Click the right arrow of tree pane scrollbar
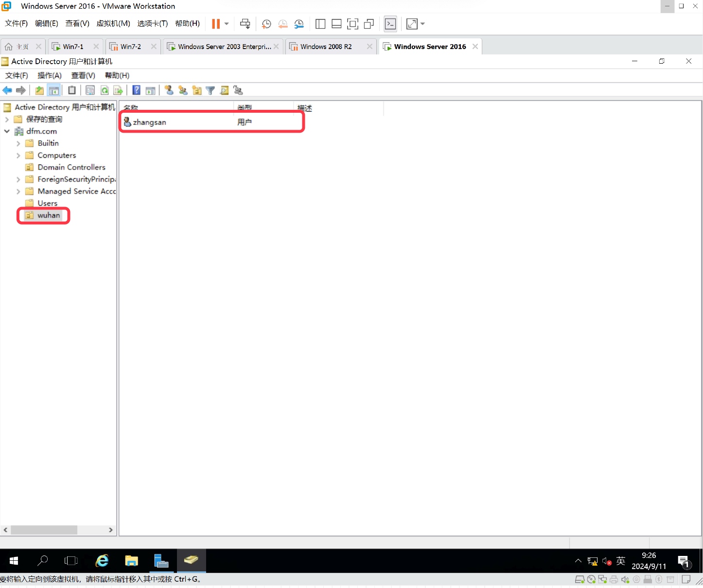This screenshot has width=703, height=588. [111, 530]
